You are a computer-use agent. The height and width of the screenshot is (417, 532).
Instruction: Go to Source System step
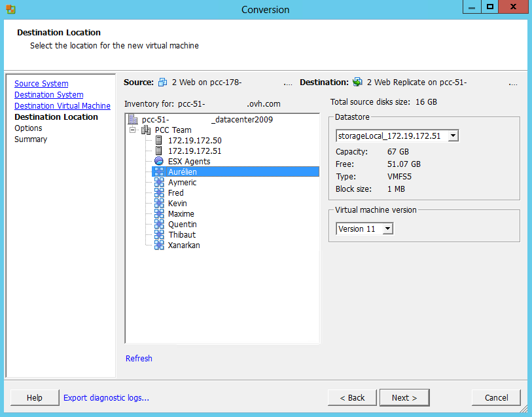41,84
